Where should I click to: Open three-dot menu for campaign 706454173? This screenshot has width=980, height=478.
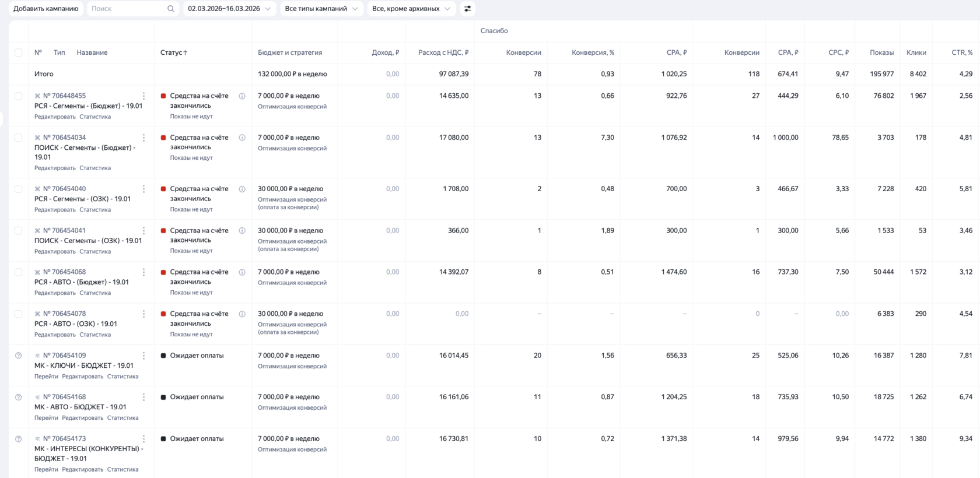click(x=143, y=439)
